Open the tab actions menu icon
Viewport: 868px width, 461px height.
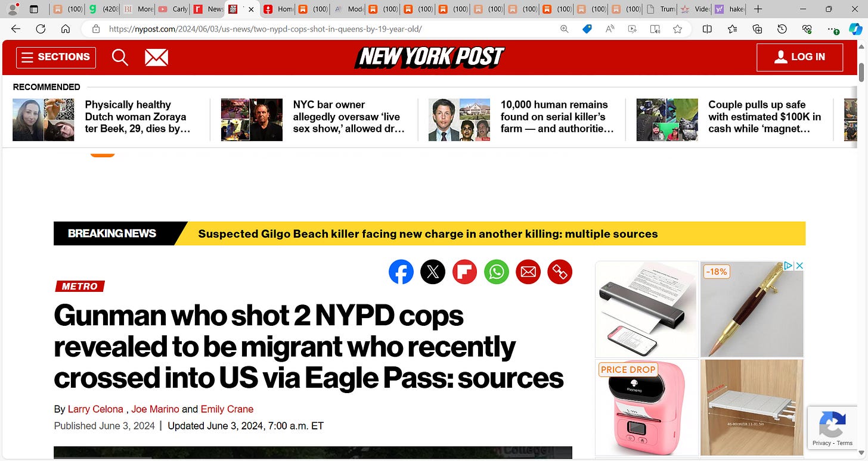point(33,9)
